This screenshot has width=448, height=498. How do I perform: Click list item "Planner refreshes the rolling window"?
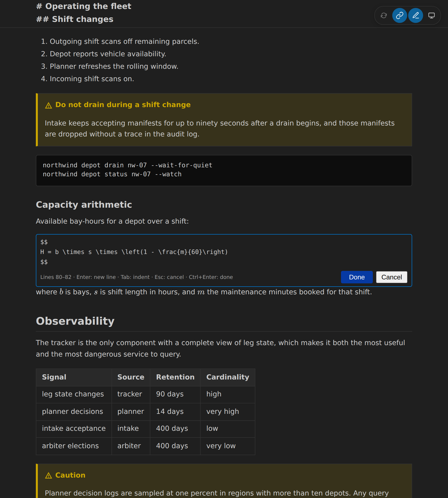(114, 66)
